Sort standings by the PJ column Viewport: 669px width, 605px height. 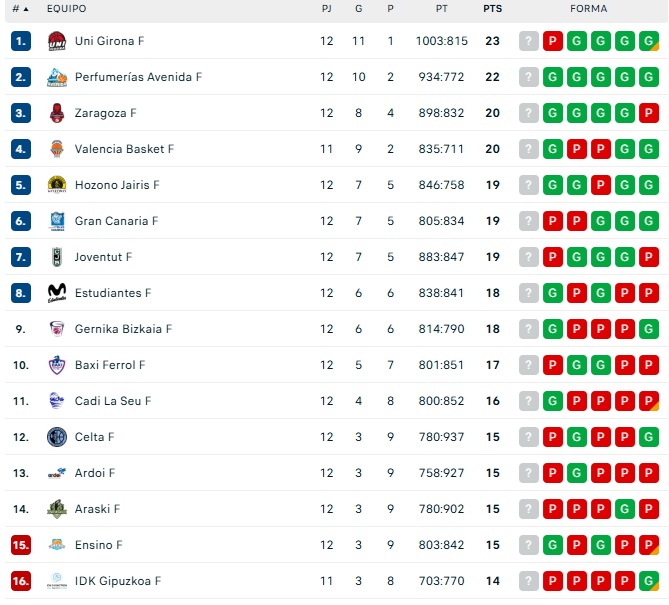[327, 8]
